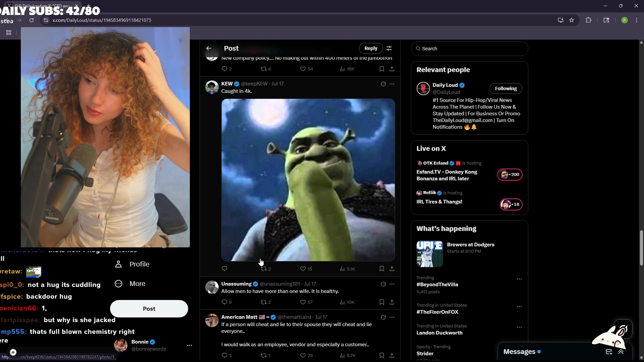644x362 pixels.
Task: Click the address bar URL
Action: click(102, 20)
